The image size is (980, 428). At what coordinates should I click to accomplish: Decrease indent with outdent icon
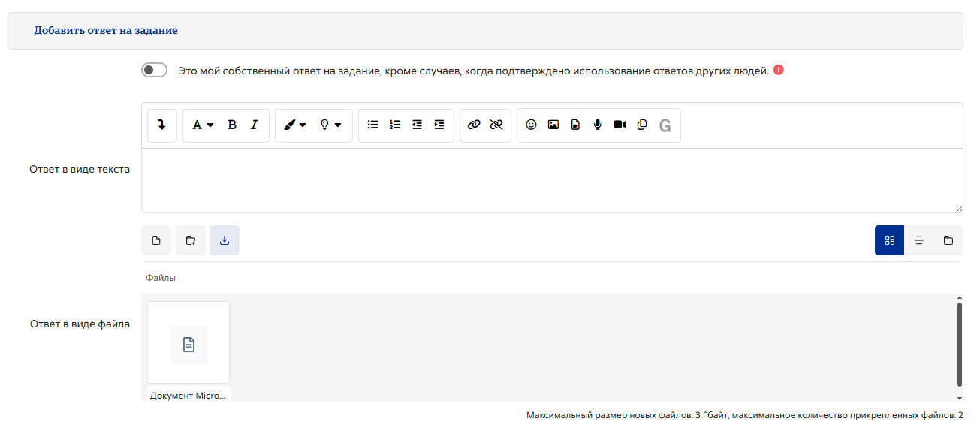click(418, 125)
